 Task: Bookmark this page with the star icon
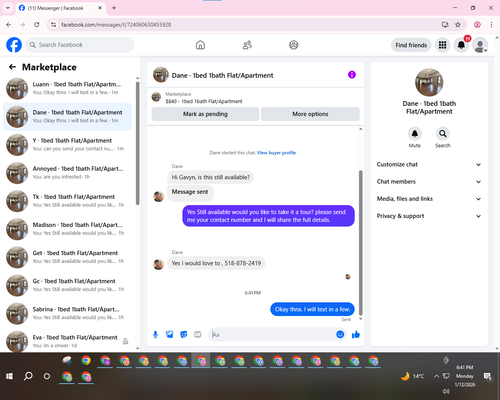coord(458,25)
